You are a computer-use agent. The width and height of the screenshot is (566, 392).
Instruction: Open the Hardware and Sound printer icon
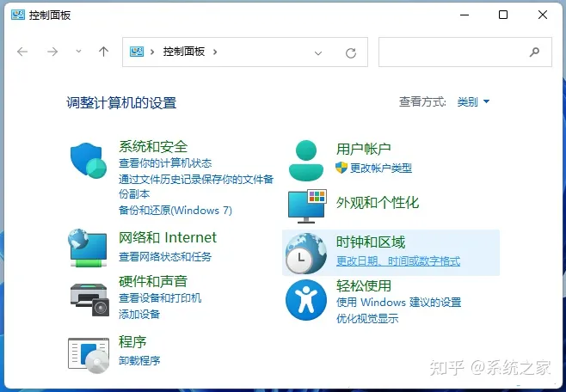coord(89,299)
